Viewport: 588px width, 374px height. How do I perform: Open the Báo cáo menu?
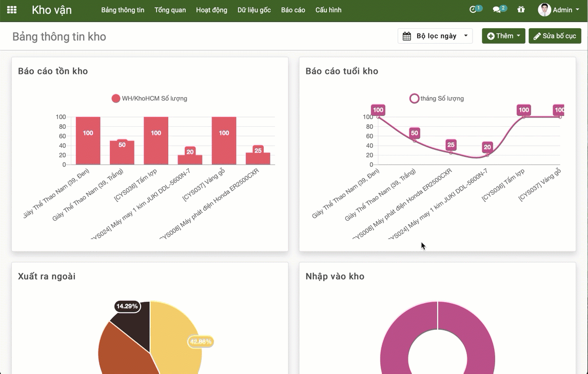pos(293,10)
